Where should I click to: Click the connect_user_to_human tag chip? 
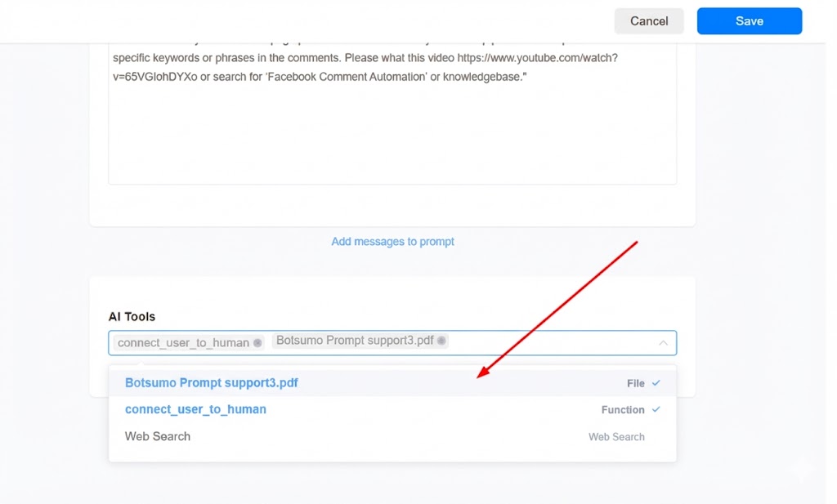(x=183, y=343)
